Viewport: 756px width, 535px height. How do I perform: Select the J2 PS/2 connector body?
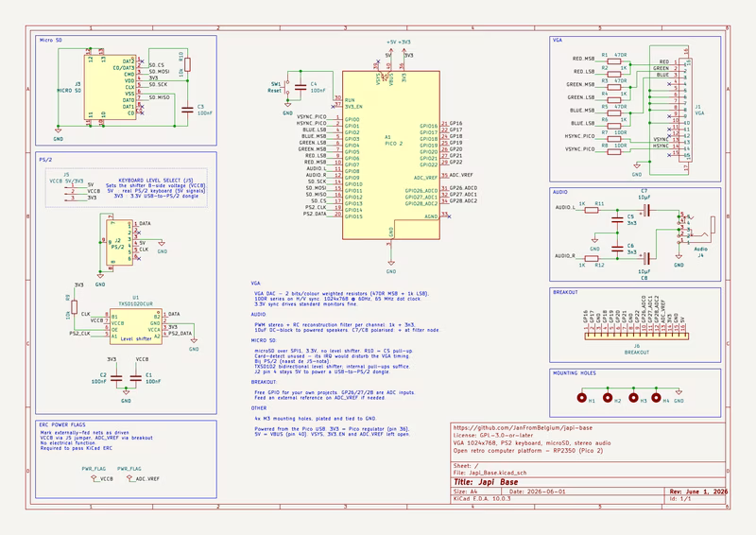pyautogui.click(x=120, y=243)
